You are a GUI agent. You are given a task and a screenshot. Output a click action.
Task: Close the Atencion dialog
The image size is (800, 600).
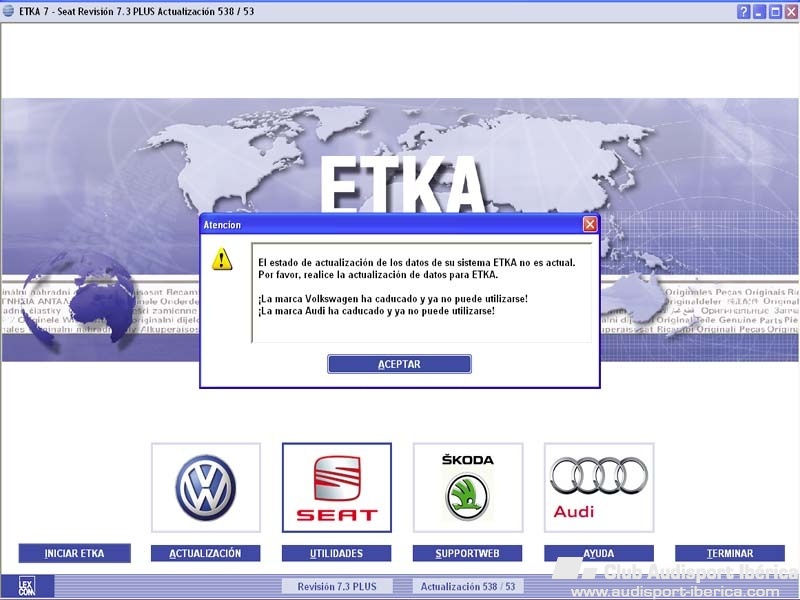click(590, 224)
